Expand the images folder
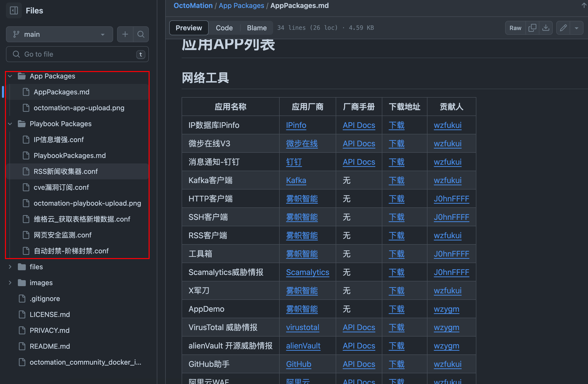The image size is (588, 384). tap(10, 283)
